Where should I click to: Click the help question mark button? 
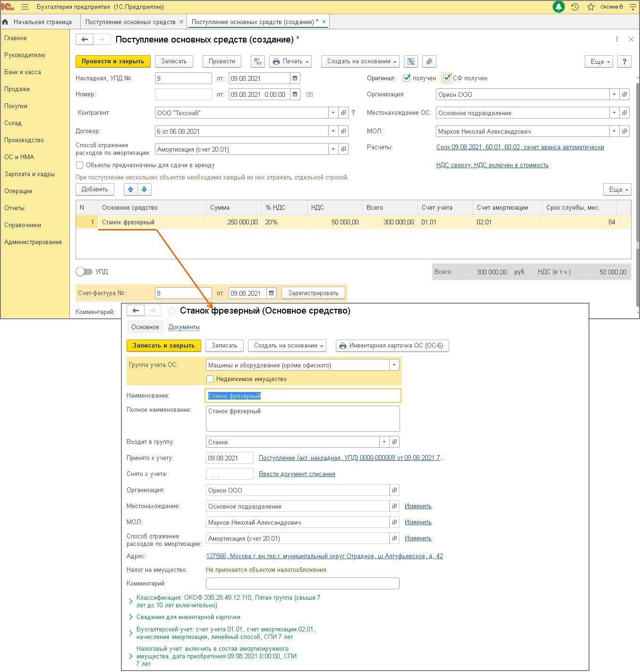click(624, 61)
